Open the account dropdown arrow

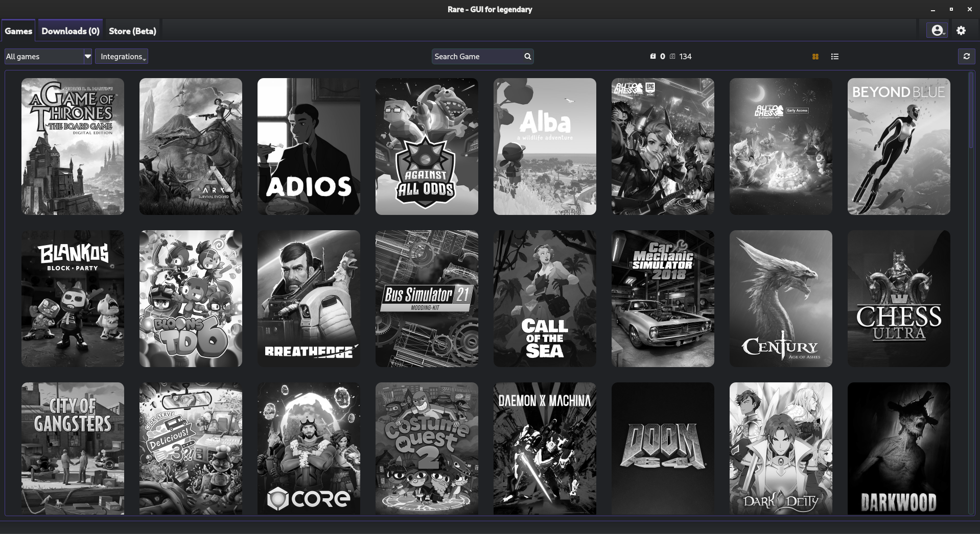pos(944,32)
